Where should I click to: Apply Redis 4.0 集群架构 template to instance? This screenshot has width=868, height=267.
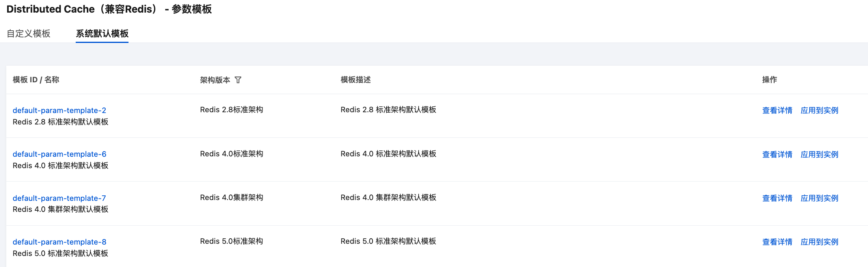[x=819, y=198]
